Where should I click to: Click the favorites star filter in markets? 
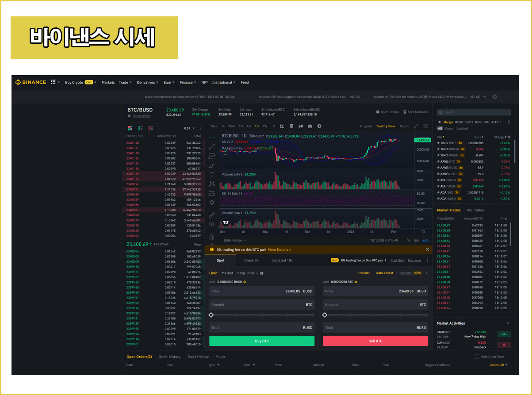click(439, 122)
